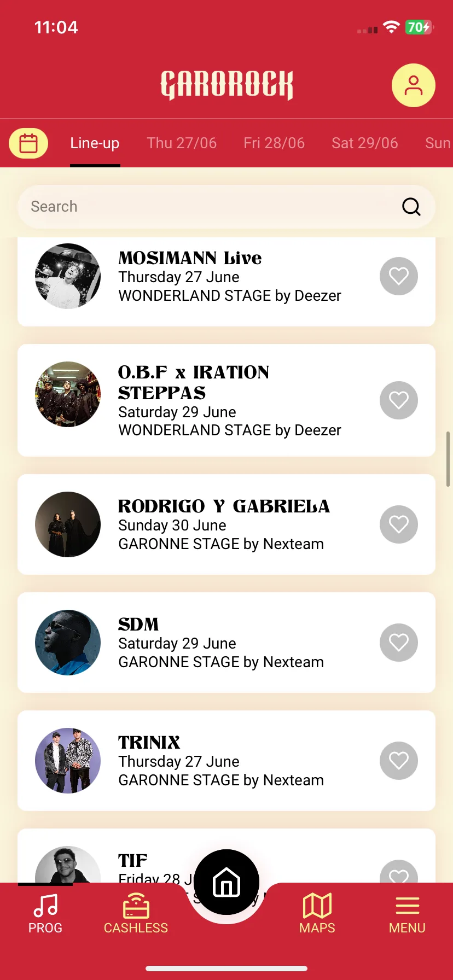Tap the search magnifier icon
The height and width of the screenshot is (980, 453).
click(411, 207)
